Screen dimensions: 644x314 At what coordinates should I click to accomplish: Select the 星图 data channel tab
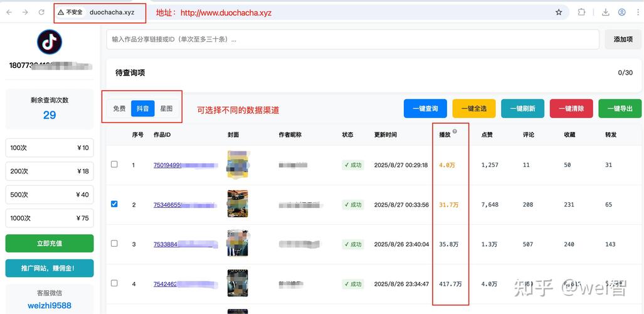point(166,109)
